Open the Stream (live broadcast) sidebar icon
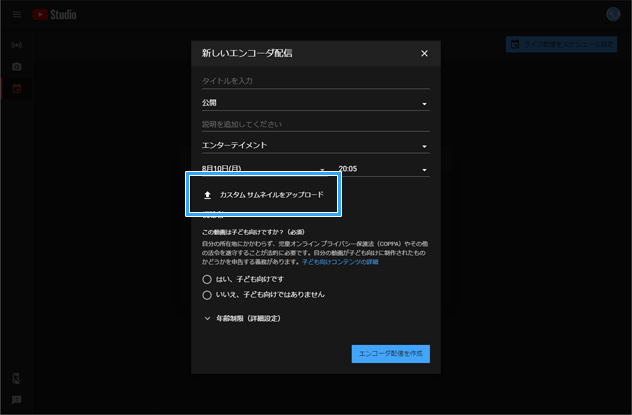632x415 pixels. pyautogui.click(x=16, y=46)
